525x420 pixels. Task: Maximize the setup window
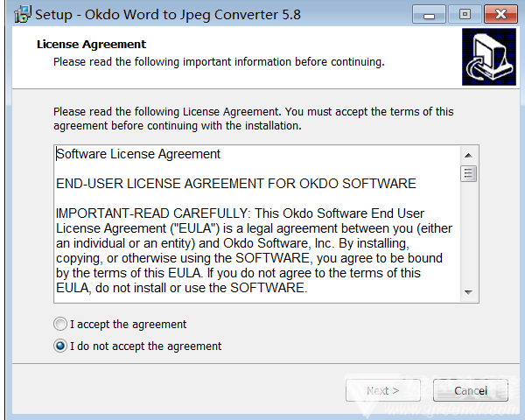[465, 14]
